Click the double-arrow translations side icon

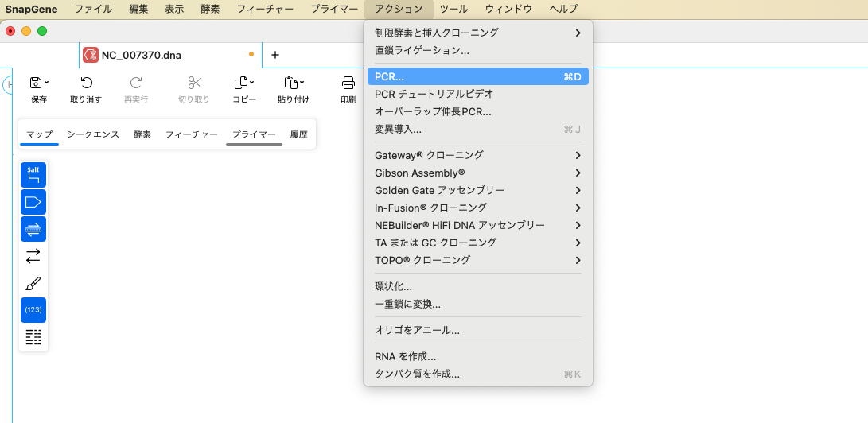[x=33, y=256]
